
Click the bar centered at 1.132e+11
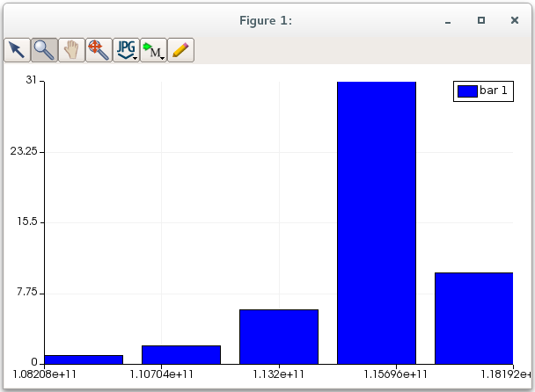(x=279, y=337)
